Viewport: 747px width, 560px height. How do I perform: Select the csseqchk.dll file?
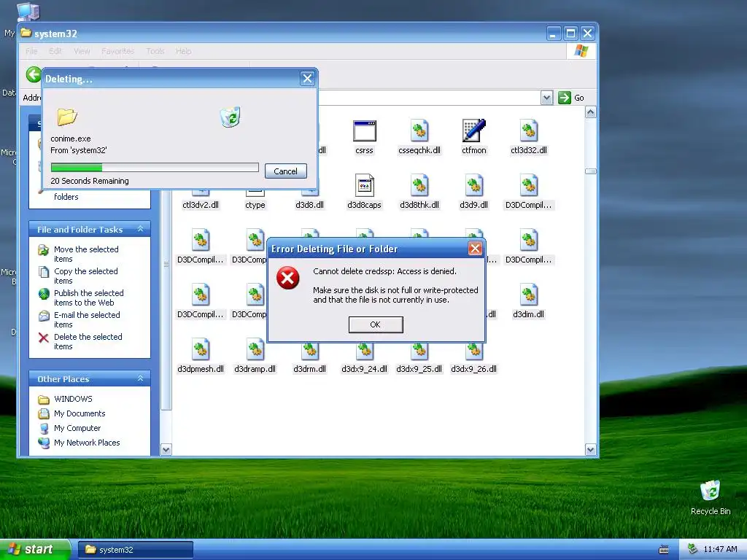click(x=419, y=137)
